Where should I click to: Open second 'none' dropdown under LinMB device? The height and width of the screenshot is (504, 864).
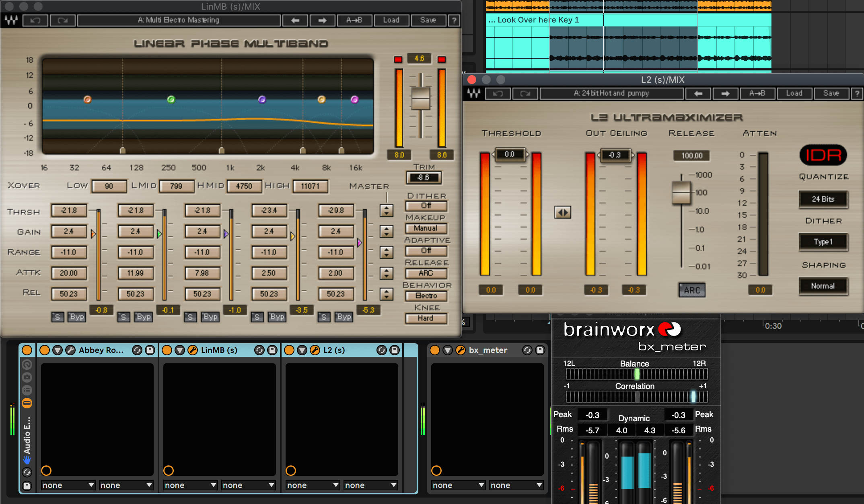[x=248, y=485]
